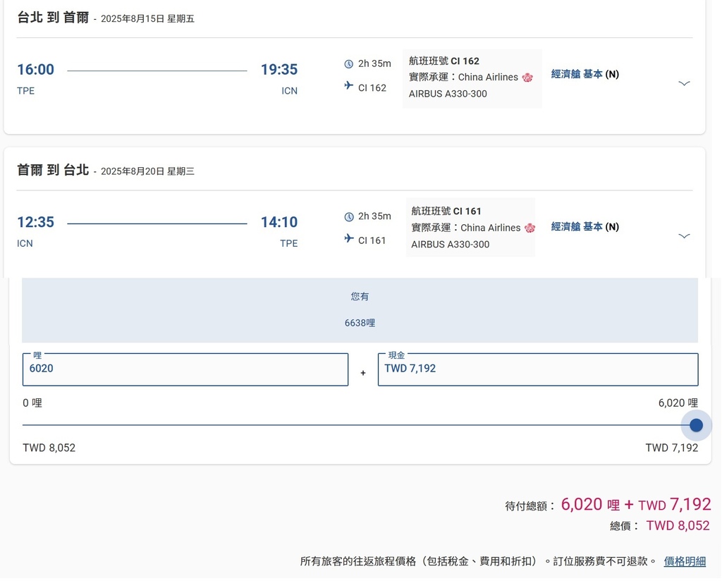Click China Airlines plum blossom logo for CI 161

[x=530, y=228]
